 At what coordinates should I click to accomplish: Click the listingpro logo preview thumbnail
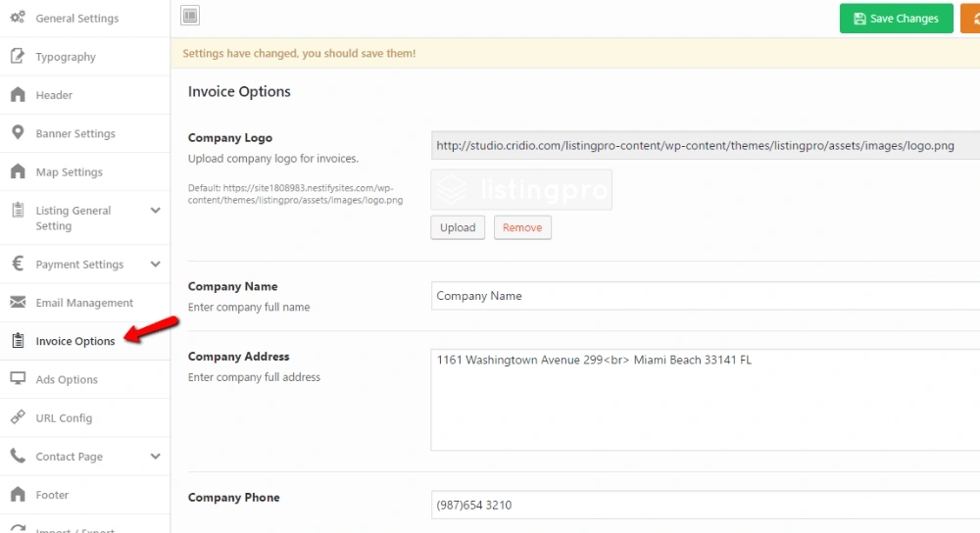(521, 189)
